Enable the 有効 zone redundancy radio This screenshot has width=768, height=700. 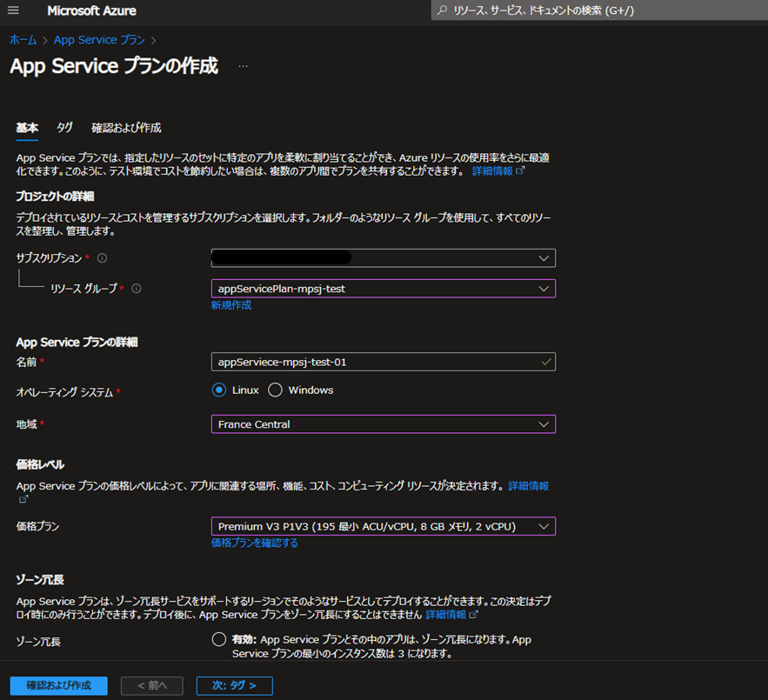click(x=219, y=639)
